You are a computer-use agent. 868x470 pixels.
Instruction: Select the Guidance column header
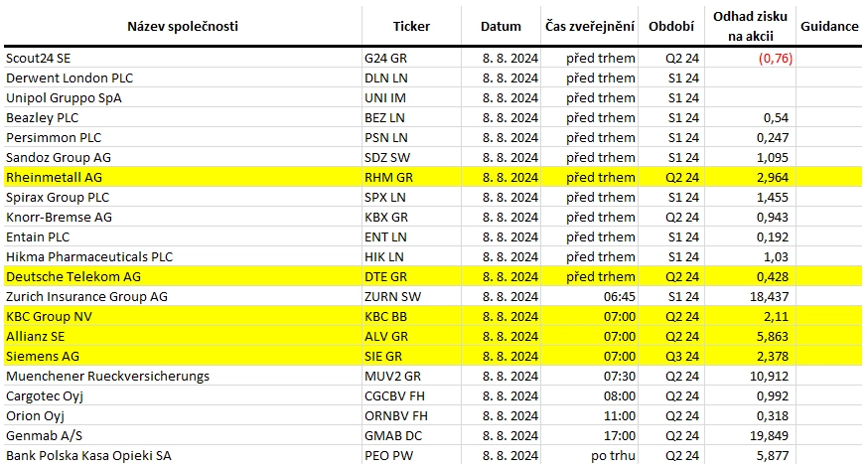[828, 26]
